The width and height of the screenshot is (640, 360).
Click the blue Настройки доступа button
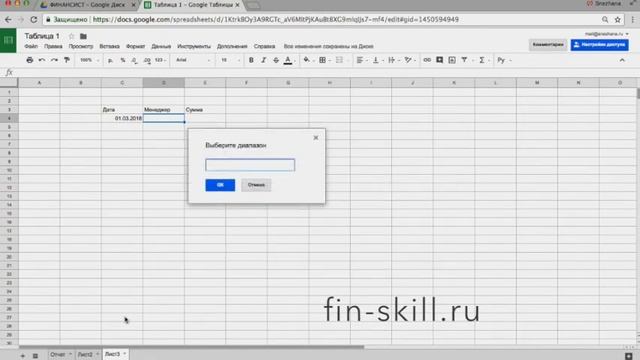pos(599,44)
